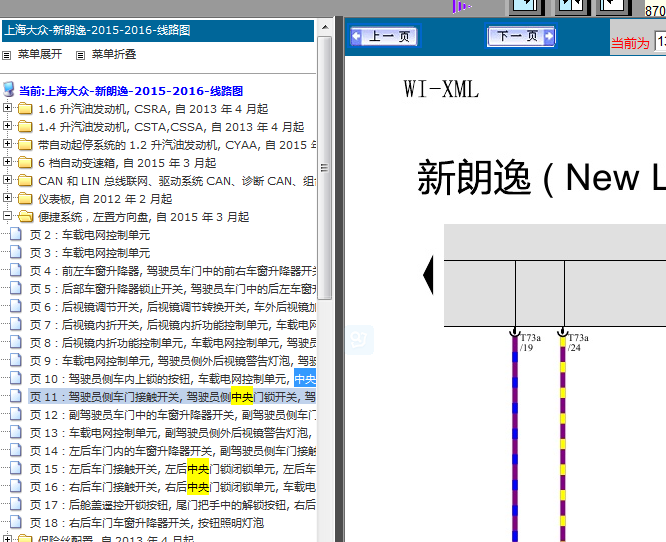Click the document icon for 页 10
Screen dimensions: 666x542
[16, 378]
